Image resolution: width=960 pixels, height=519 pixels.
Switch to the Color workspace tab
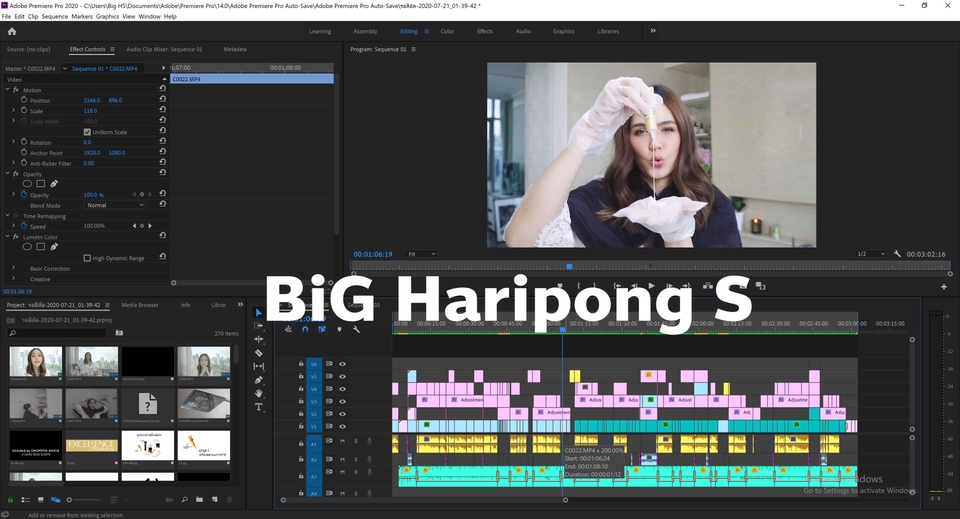447,31
